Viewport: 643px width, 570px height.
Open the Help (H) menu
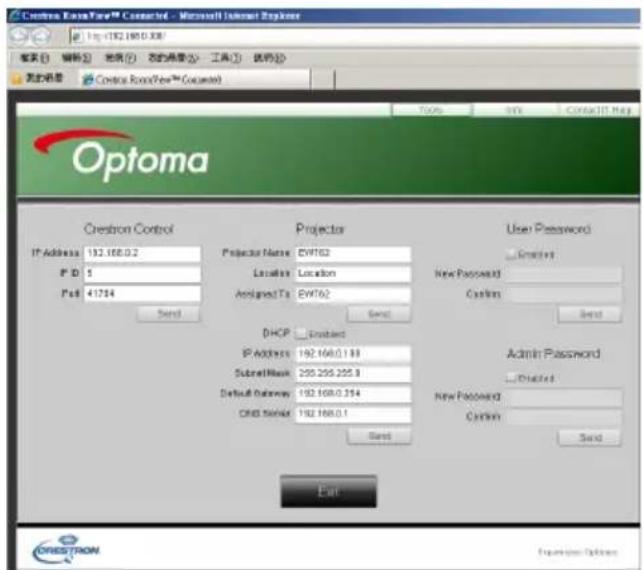(x=269, y=58)
